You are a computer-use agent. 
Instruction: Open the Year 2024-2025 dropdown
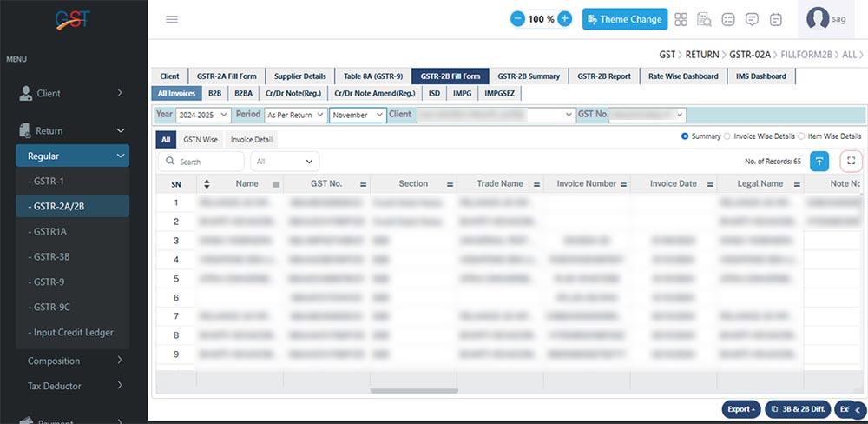coord(203,115)
